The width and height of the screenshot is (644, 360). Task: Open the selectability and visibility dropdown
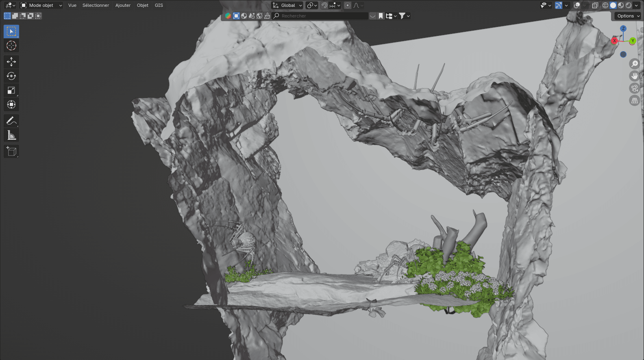point(546,5)
